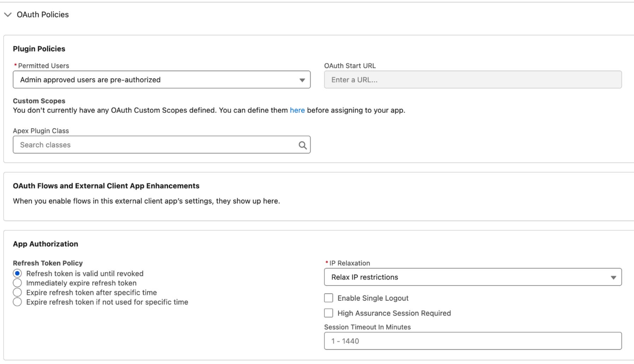Click the App Authorization section header

coord(45,243)
